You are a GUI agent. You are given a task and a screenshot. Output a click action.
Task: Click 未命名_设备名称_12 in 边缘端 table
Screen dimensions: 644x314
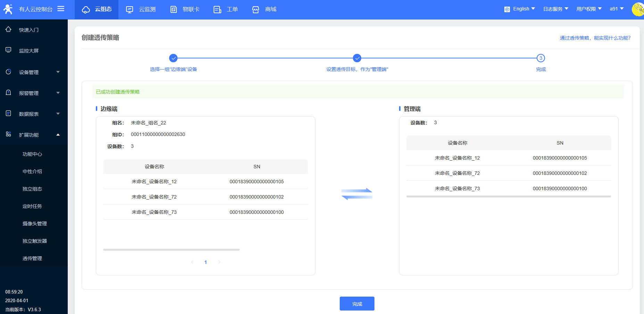(x=154, y=182)
